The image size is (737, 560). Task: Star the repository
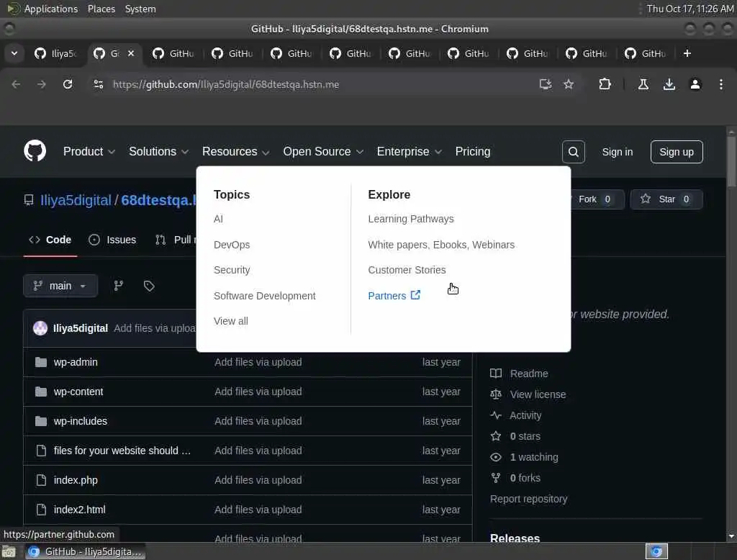point(666,199)
